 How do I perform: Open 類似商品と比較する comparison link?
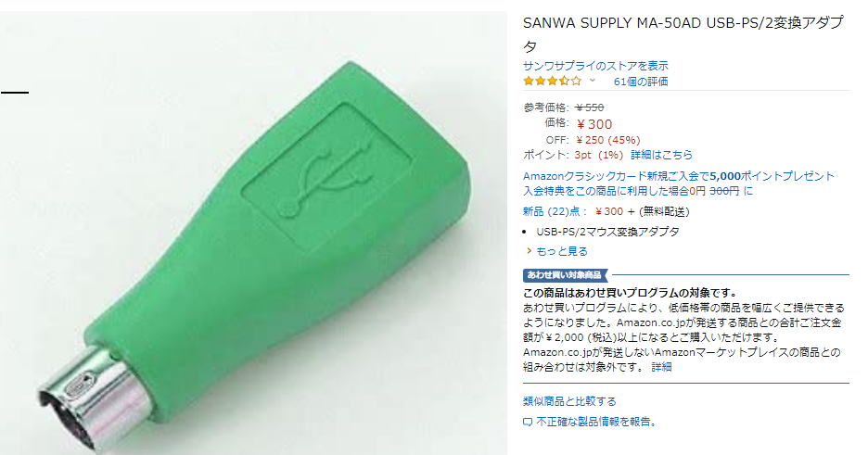(569, 401)
